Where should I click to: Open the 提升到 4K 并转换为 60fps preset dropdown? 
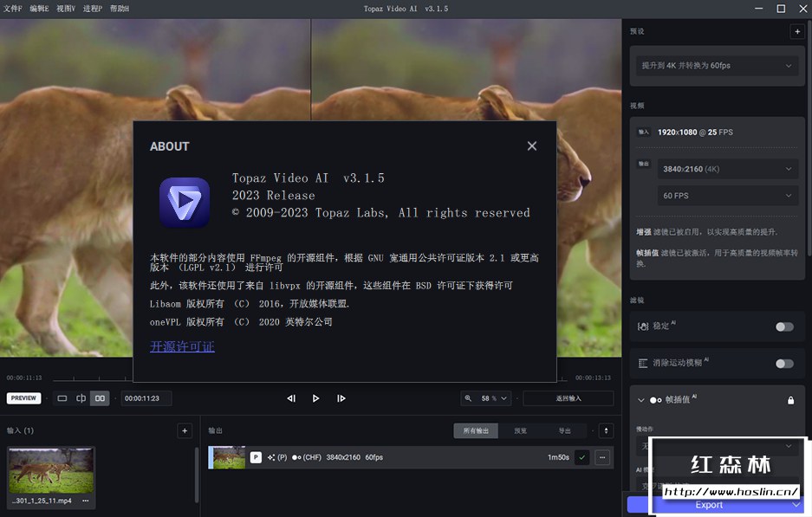coord(717,66)
